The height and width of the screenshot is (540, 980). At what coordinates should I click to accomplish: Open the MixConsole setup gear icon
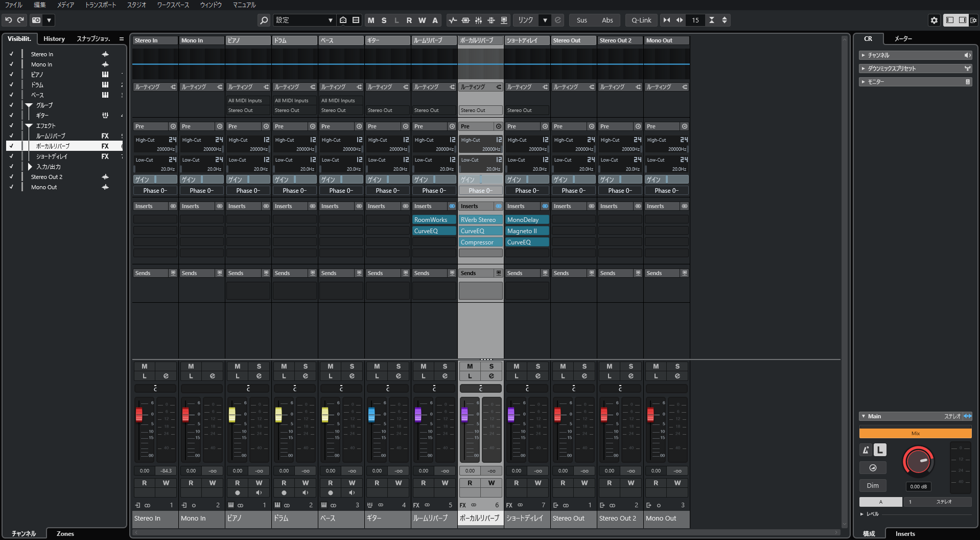934,20
